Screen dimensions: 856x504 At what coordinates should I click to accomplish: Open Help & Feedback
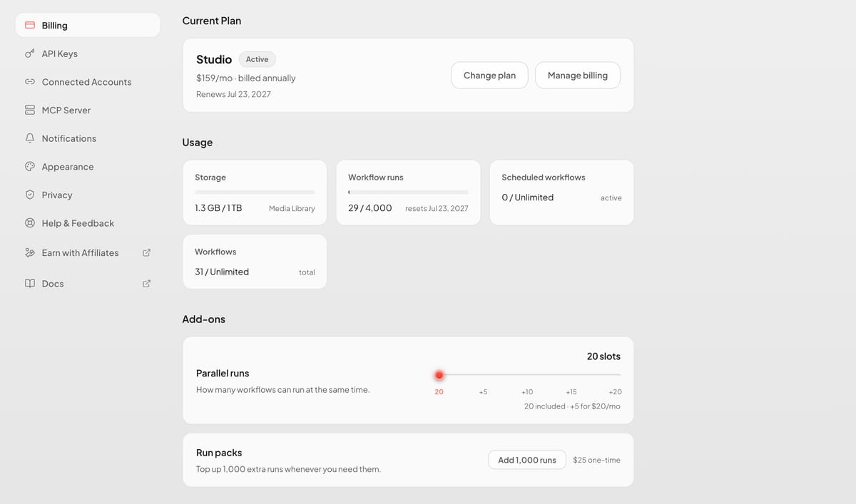88,223
